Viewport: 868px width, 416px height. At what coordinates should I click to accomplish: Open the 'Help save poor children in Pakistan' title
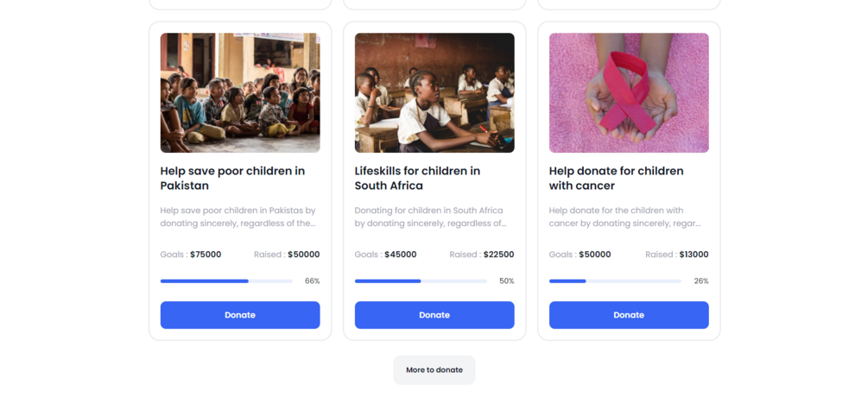pyautogui.click(x=232, y=178)
